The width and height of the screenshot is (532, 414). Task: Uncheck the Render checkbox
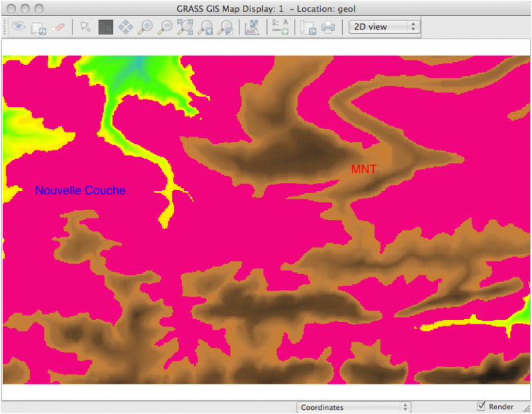pos(482,406)
